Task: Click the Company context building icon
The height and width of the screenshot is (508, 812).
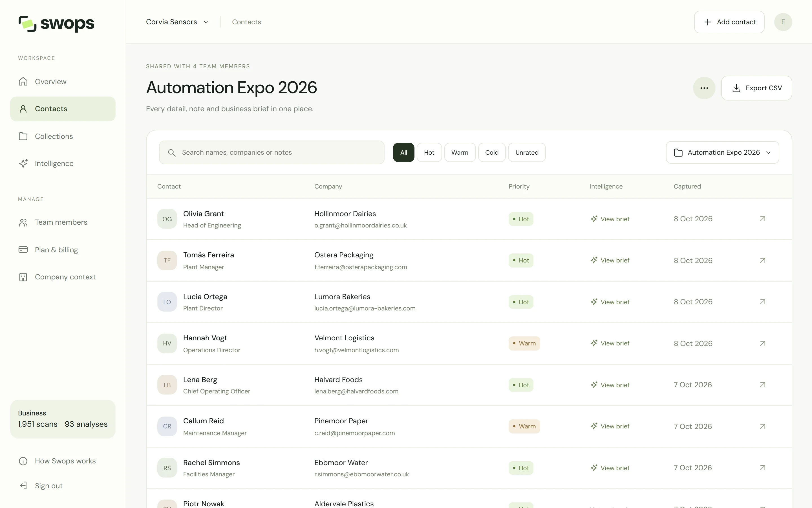Action: click(x=23, y=277)
